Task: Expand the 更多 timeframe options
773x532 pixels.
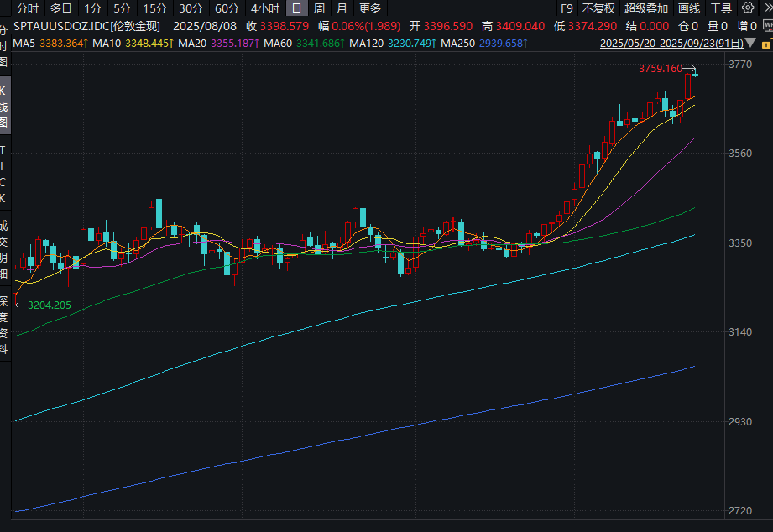Action: pyautogui.click(x=369, y=8)
